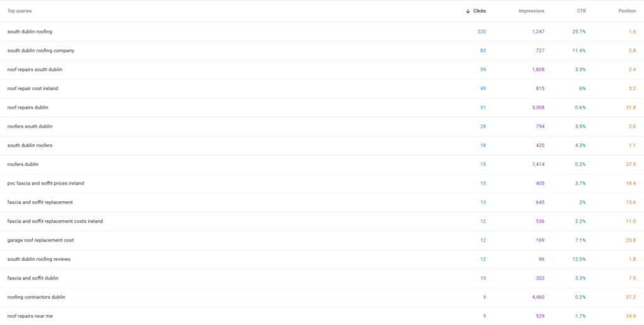Screen dimensions: 644x325
Task: Click the sort arrow beside Clicks
Action: point(468,11)
